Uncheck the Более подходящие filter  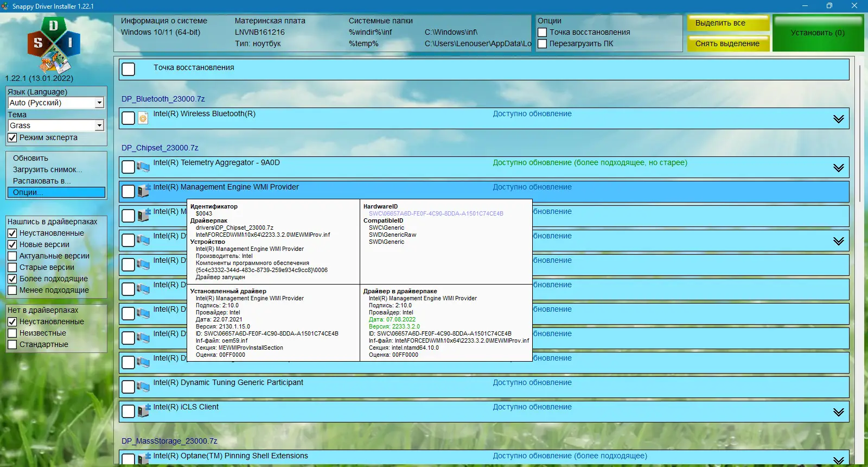(x=12, y=279)
